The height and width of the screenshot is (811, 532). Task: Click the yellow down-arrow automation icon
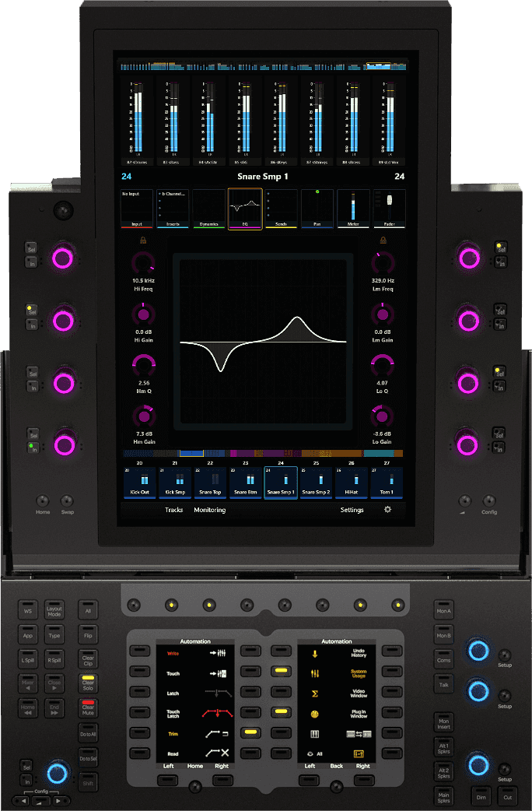tap(315, 653)
